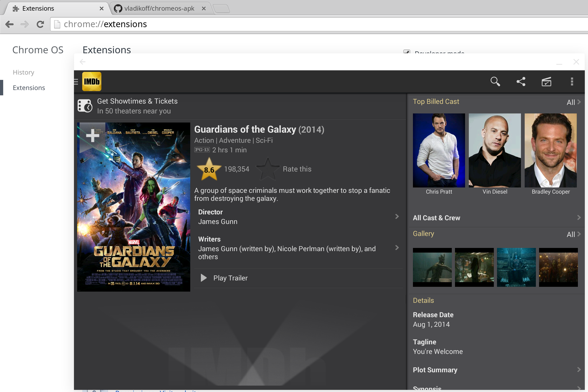The image size is (588, 392).
Task: Click the share icon in IMDb toolbar
Action: (x=521, y=81)
